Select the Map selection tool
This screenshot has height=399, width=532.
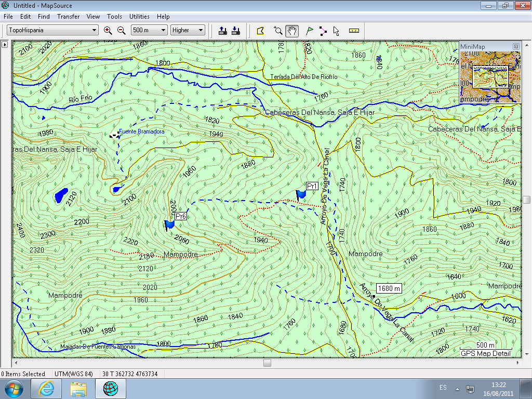pos(260,31)
